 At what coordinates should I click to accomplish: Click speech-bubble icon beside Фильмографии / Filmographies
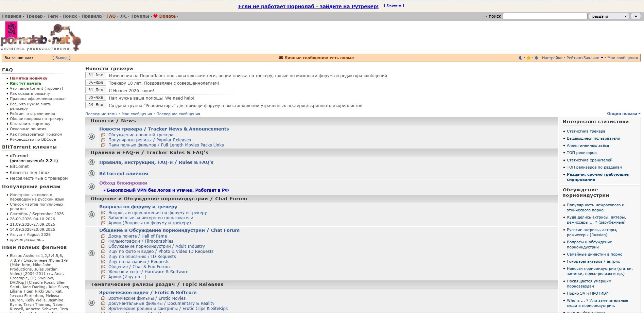(x=103, y=241)
